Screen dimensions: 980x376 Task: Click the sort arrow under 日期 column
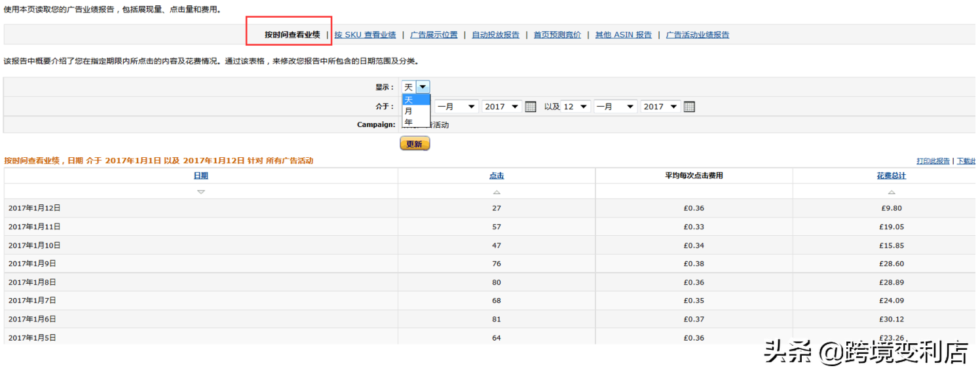pos(201,192)
